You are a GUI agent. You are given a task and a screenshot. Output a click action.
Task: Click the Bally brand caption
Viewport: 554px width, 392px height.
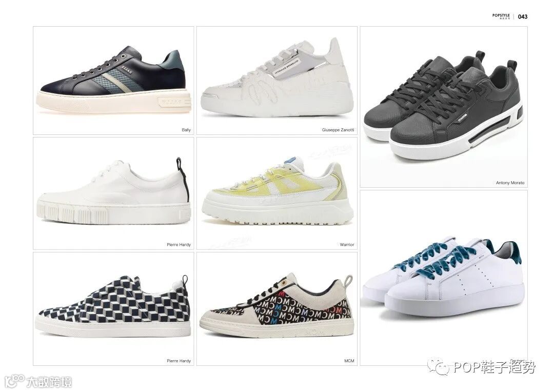186,130
